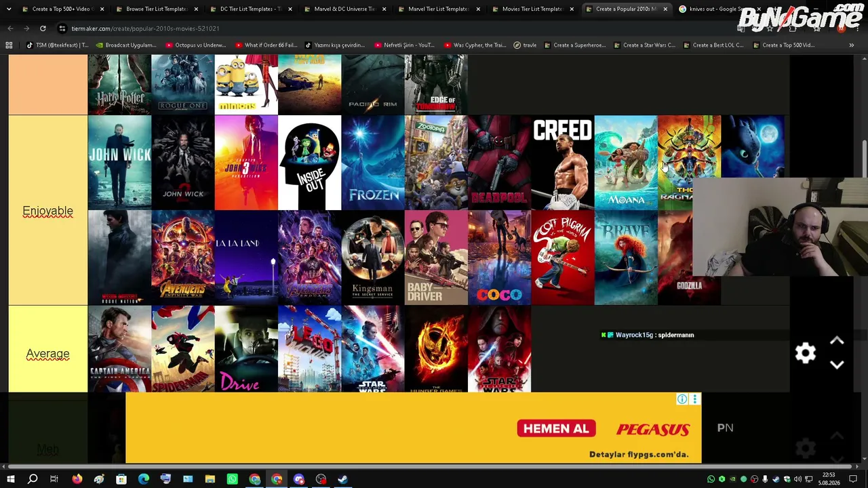868x488 pixels.
Task: Open the ad options three-dot menu
Action: (694, 399)
